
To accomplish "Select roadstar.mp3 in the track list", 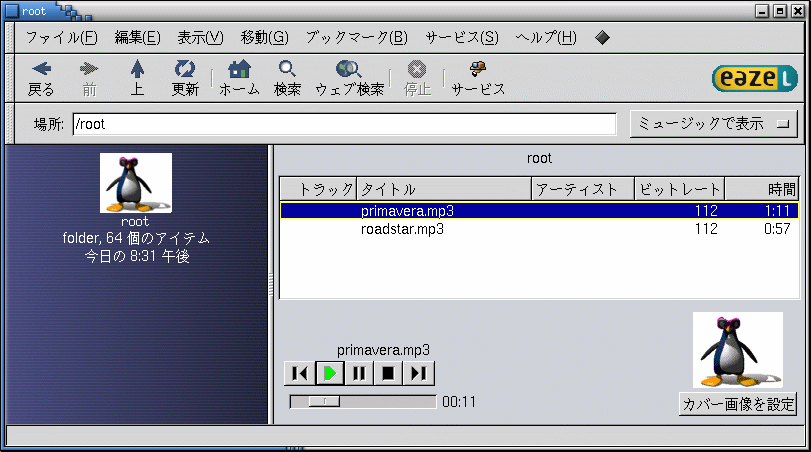I will pos(402,229).
